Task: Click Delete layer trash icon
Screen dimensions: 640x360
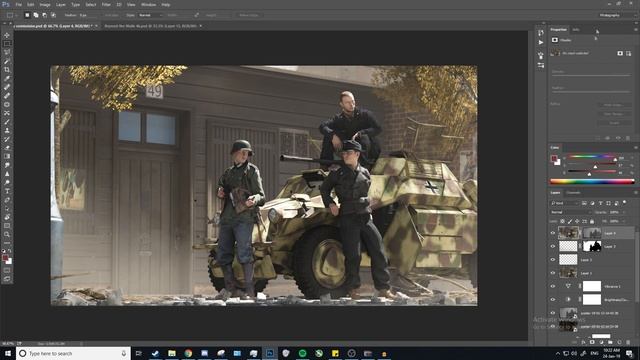Action: pyautogui.click(x=628, y=342)
